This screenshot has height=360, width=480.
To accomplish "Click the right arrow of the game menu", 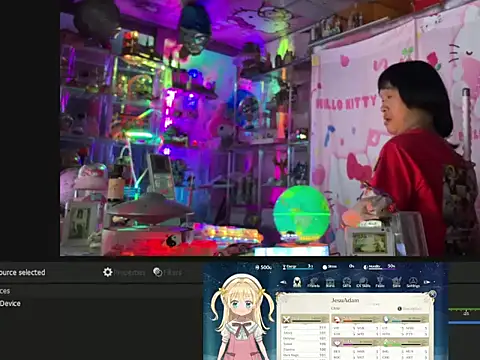I will (427, 282).
